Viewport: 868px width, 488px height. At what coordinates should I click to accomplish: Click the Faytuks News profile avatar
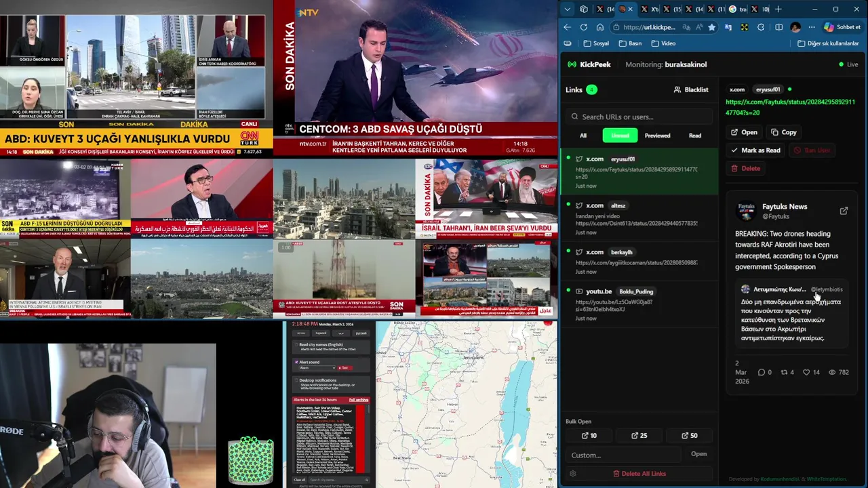click(746, 211)
